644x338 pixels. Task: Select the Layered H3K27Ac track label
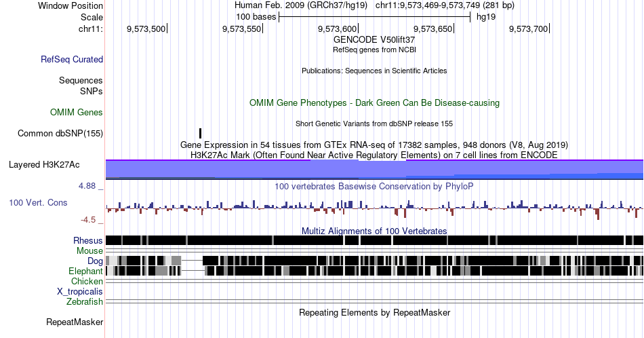(x=44, y=164)
